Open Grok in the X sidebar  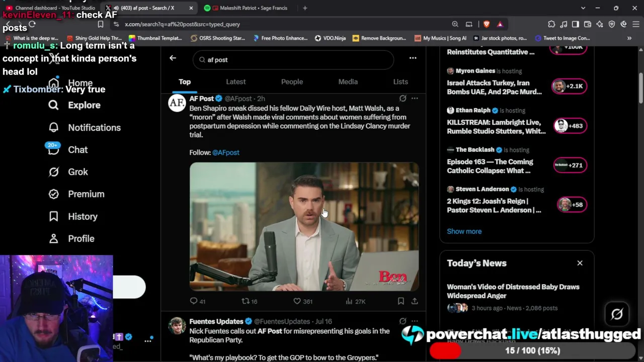click(x=68, y=172)
